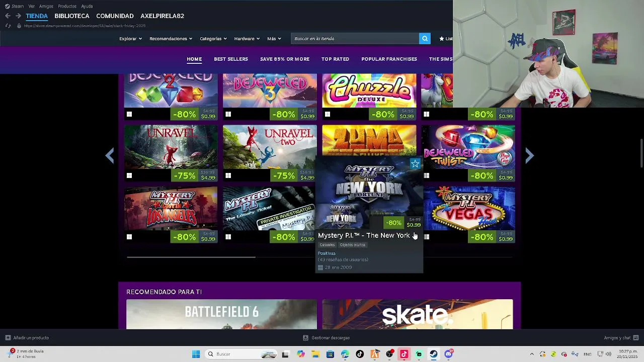Viewport: 644px width, 362px height.
Task: Go to TOP RATED section
Action: [x=335, y=59]
